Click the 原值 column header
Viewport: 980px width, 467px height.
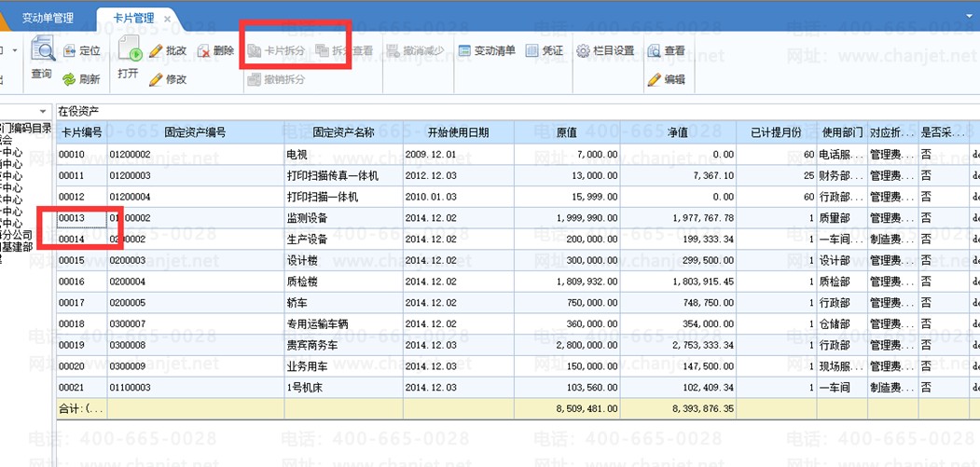(x=566, y=132)
